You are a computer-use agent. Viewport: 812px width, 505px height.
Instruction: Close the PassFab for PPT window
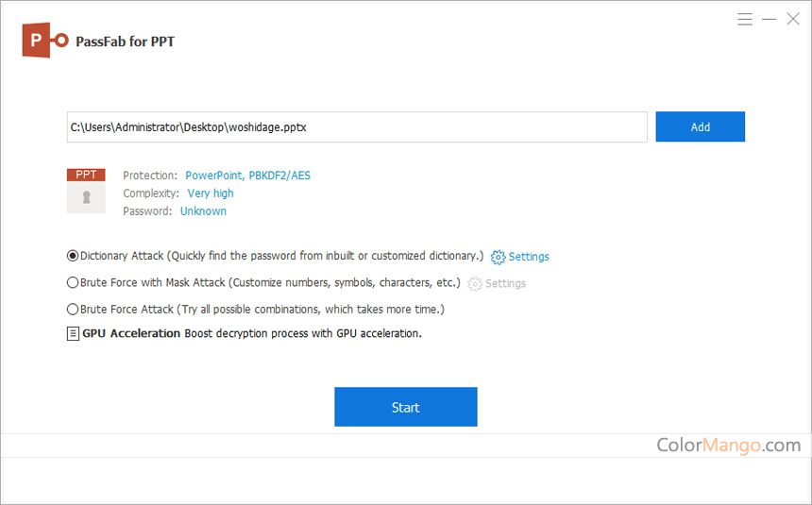coord(793,19)
